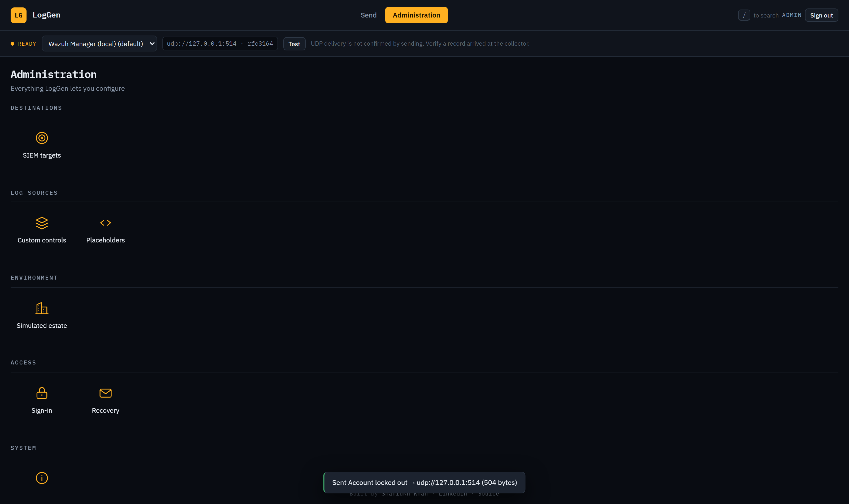Click the ACCESS section heading

[23, 363]
